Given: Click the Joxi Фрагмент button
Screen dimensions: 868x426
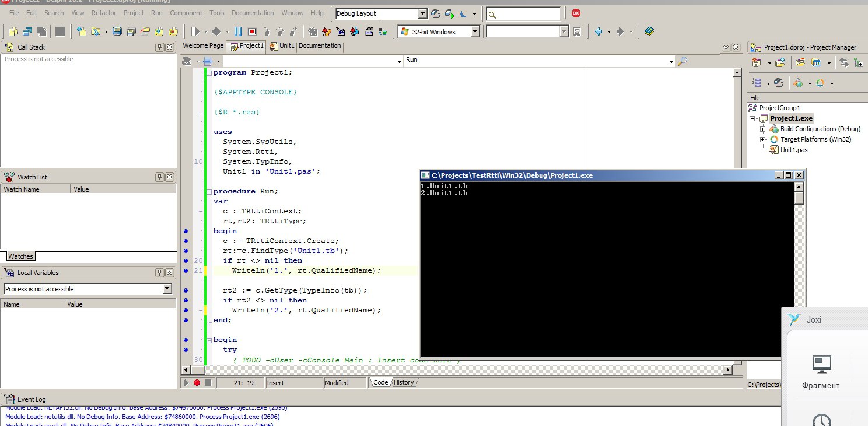Looking at the screenshot, I should coord(821,372).
